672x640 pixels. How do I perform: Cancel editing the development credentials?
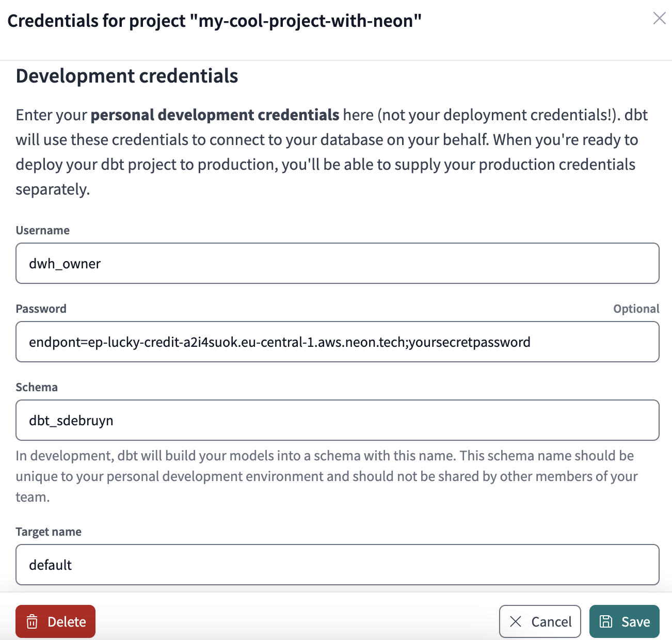pyautogui.click(x=540, y=621)
